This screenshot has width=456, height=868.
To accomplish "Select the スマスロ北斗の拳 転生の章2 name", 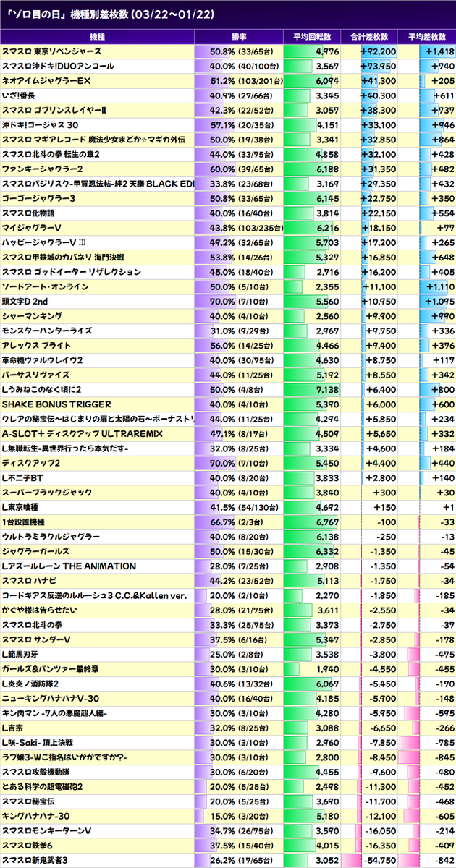I will pos(51,154).
